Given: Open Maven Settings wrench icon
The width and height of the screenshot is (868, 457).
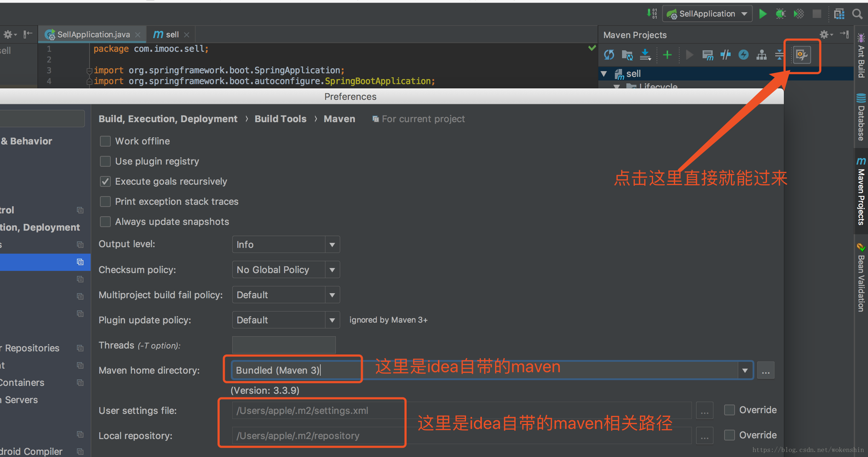Looking at the screenshot, I should pyautogui.click(x=802, y=55).
